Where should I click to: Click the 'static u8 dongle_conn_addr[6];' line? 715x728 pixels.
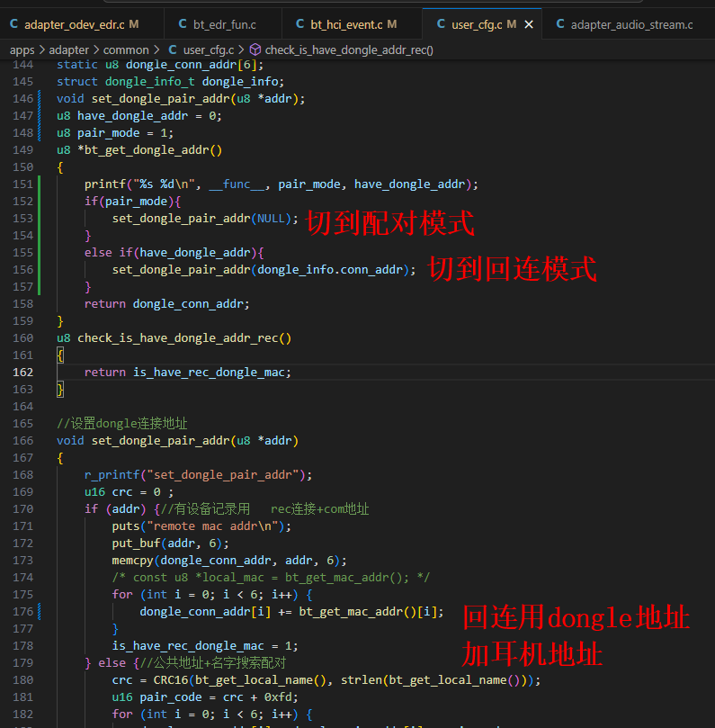(x=160, y=65)
